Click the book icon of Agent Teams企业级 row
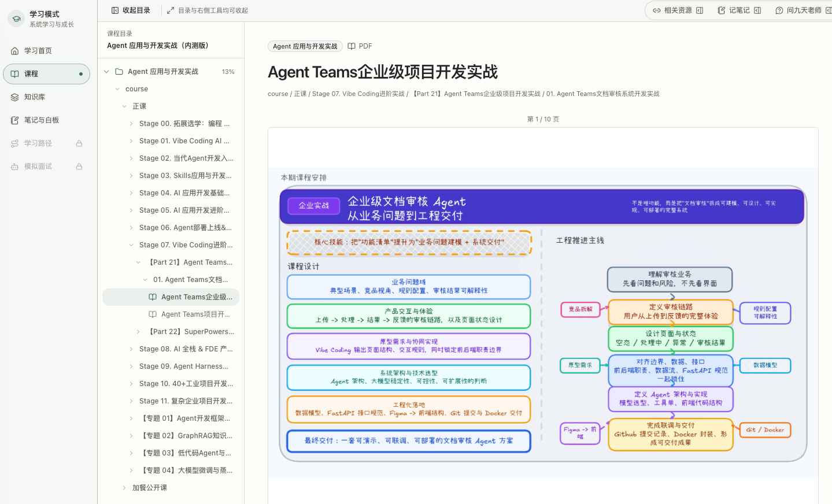 153,297
